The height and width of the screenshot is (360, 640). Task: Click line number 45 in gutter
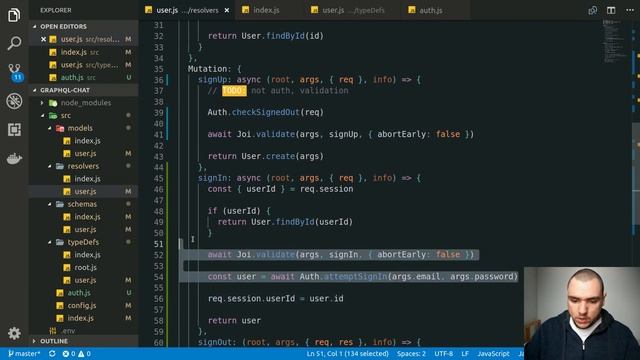[x=158, y=178]
